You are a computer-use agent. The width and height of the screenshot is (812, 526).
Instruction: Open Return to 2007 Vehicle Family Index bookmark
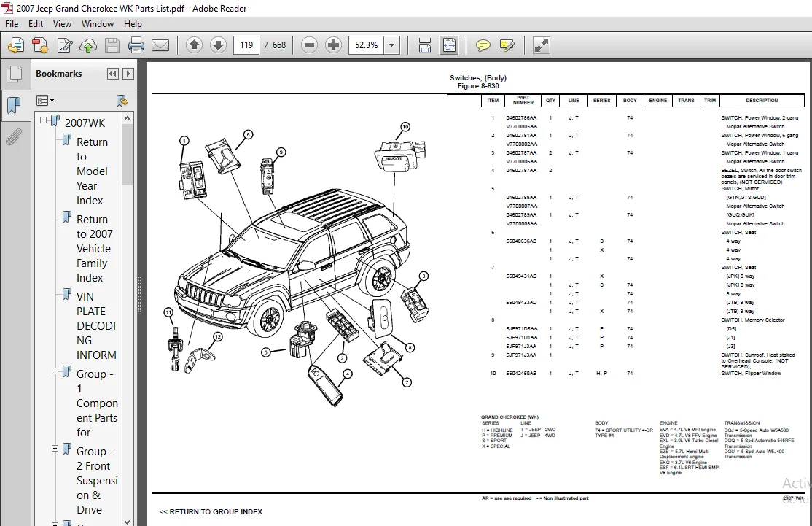pyautogui.click(x=94, y=249)
